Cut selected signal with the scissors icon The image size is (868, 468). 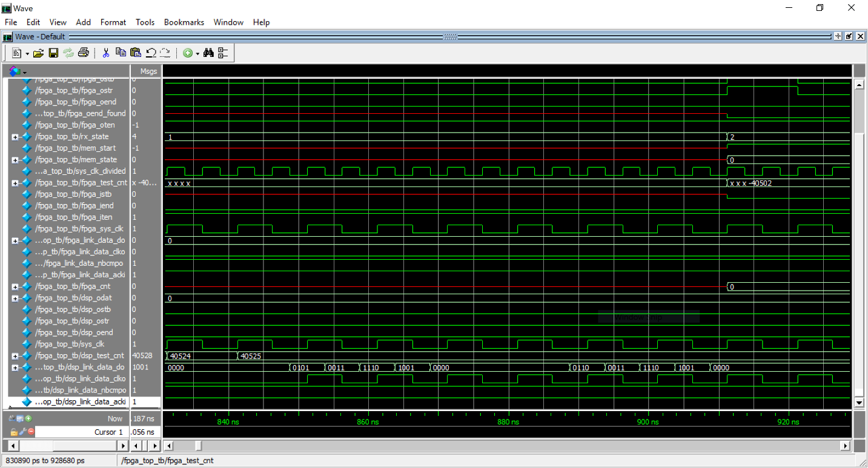coord(105,53)
